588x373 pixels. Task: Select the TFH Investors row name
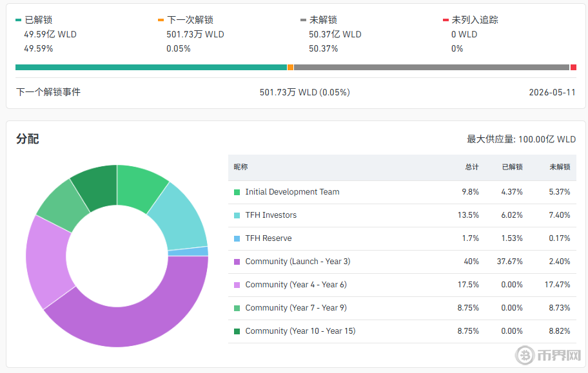click(x=271, y=215)
